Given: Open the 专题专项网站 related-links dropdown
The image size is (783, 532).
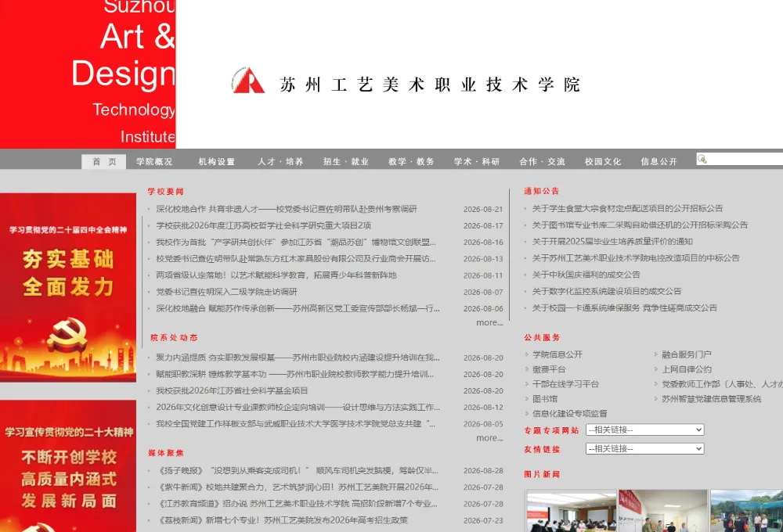Looking at the screenshot, I should 644,430.
